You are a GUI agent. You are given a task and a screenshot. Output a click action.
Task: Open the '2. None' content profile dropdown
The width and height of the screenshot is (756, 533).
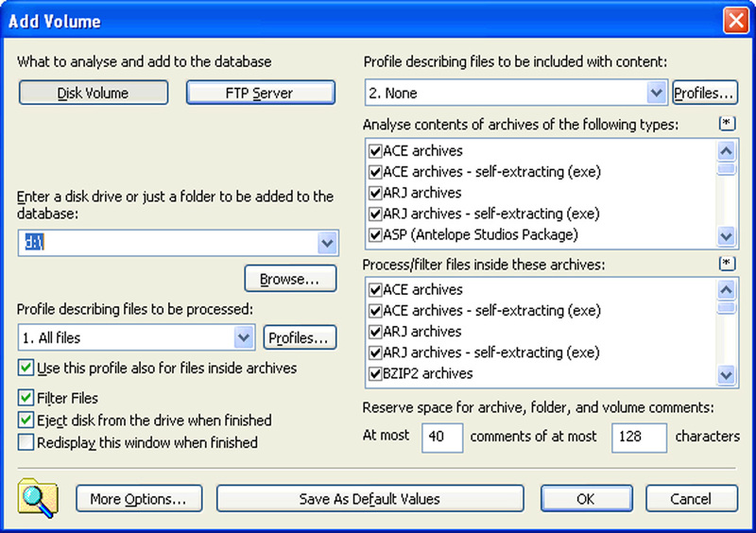(656, 93)
